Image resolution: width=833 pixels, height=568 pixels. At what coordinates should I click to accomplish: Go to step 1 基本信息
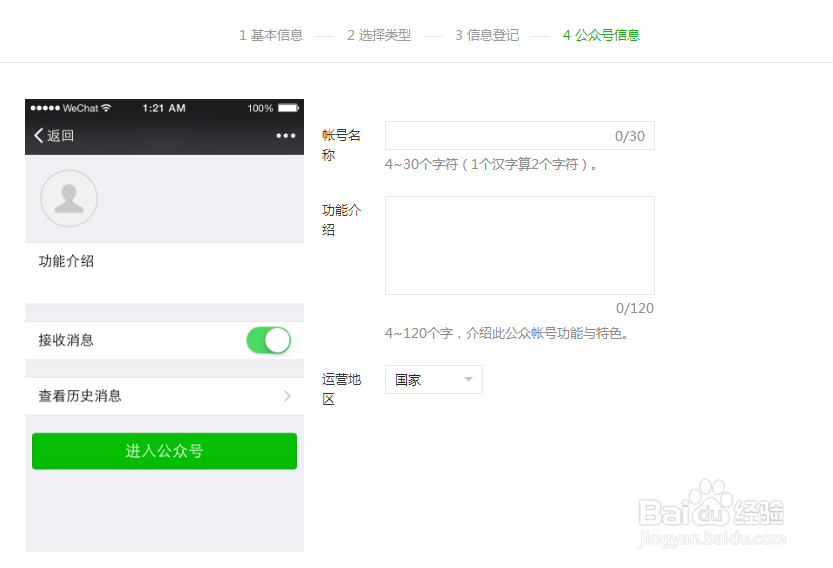click(271, 35)
